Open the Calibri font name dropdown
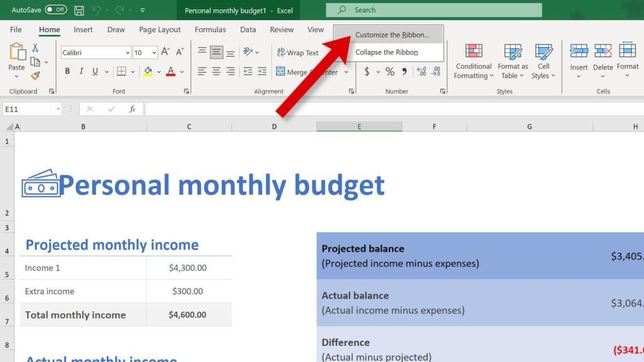Viewport: 644px width, 362px height. 128,53
